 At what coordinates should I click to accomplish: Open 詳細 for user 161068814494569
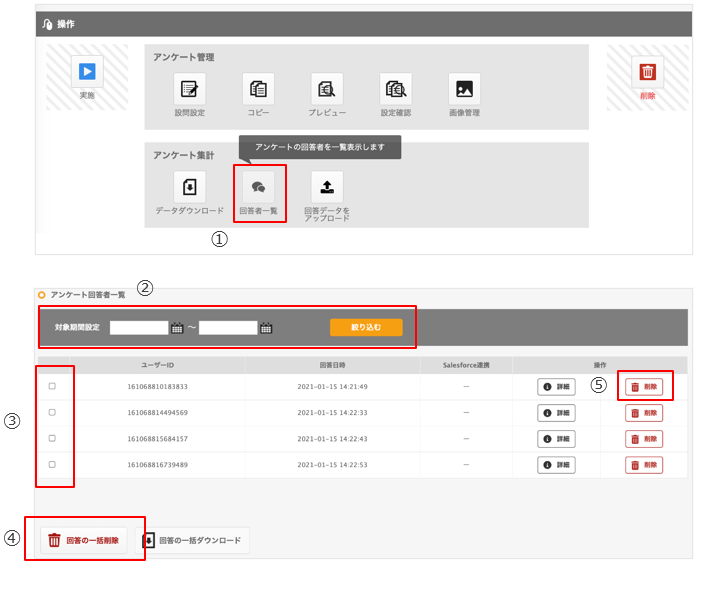pyautogui.click(x=556, y=413)
